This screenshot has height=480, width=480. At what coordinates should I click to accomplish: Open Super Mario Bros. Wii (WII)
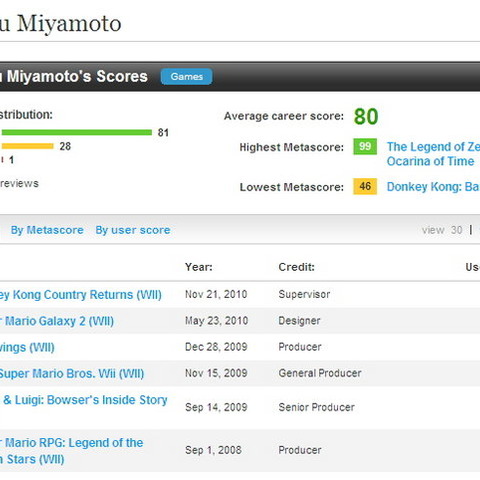click(x=72, y=373)
